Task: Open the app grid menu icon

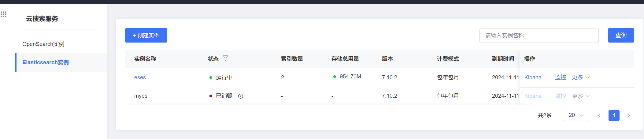Action: (4, 14)
